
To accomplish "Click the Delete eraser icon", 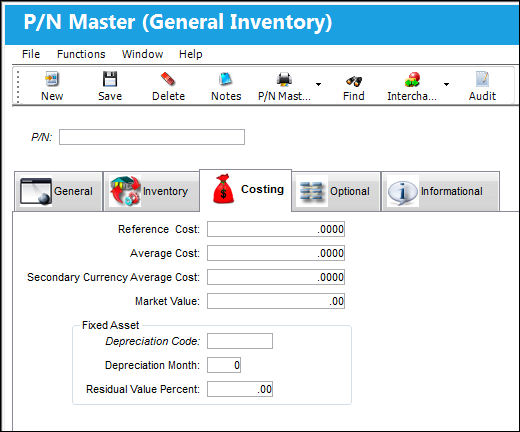I will tap(168, 79).
